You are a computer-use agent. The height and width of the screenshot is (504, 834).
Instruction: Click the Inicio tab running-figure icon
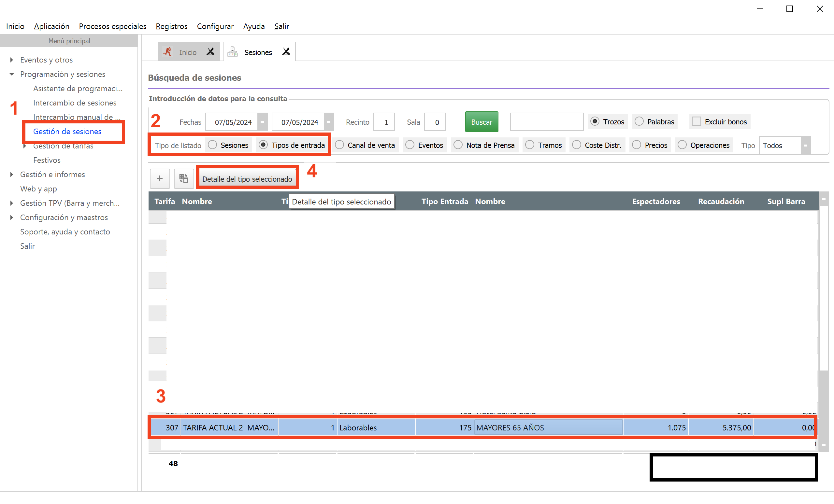tap(167, 52)
